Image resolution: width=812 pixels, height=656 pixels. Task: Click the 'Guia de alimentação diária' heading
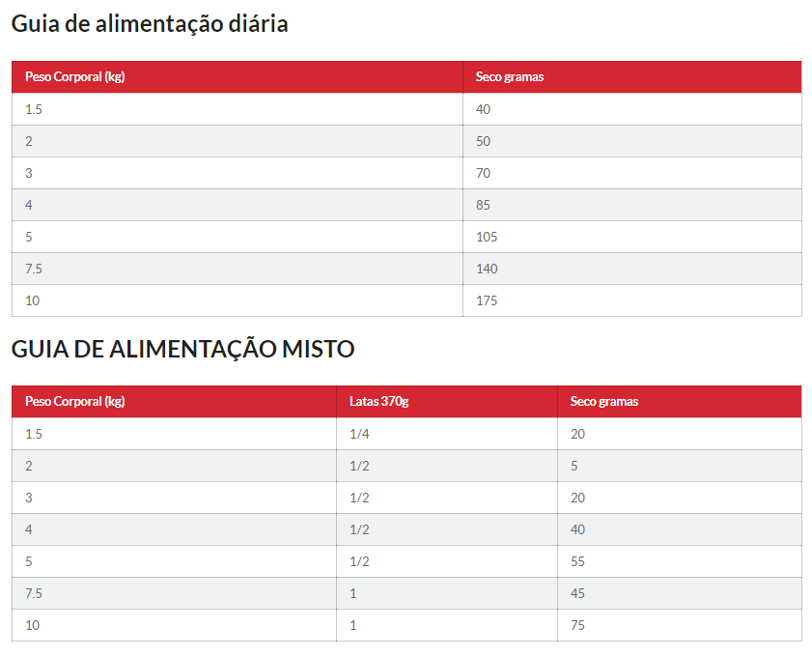click(x=150, y=24)
